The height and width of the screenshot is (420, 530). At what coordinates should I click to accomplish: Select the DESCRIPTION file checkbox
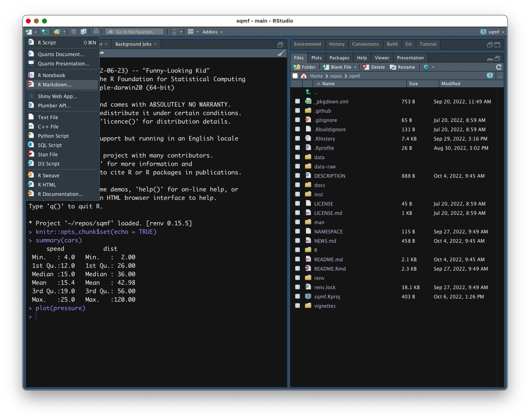298,176
